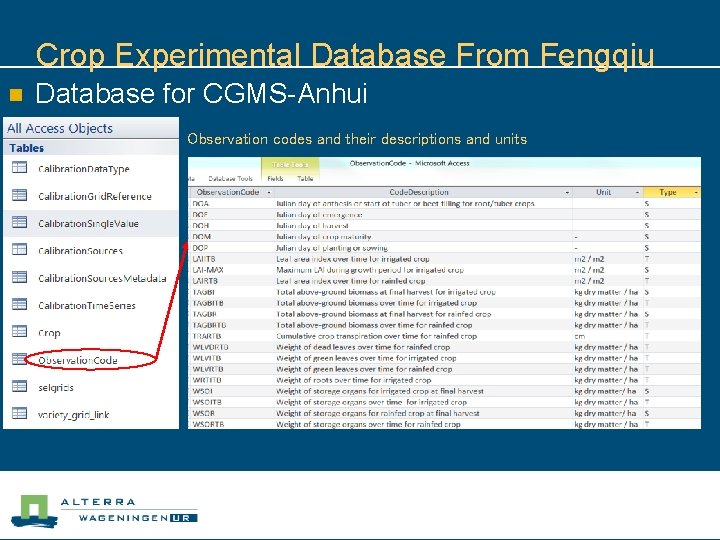Open the CalibrationTimeSeries table
The image size is (720, 540).
(87, 305)
